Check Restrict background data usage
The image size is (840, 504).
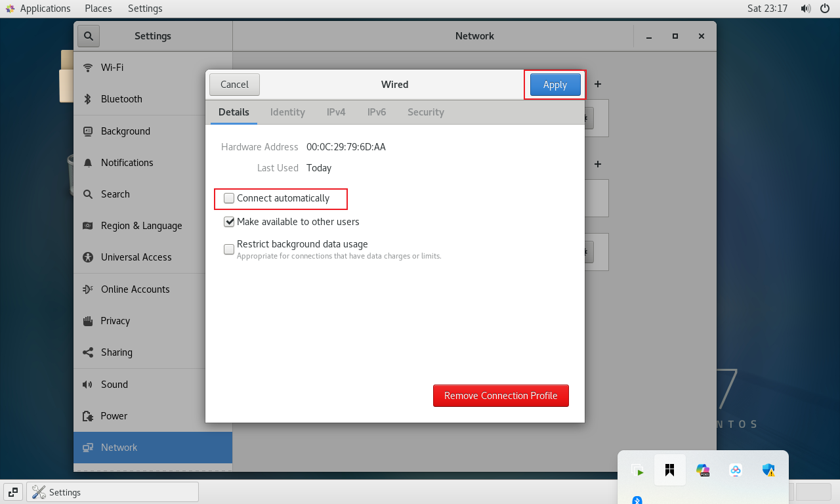coord(229,249)
